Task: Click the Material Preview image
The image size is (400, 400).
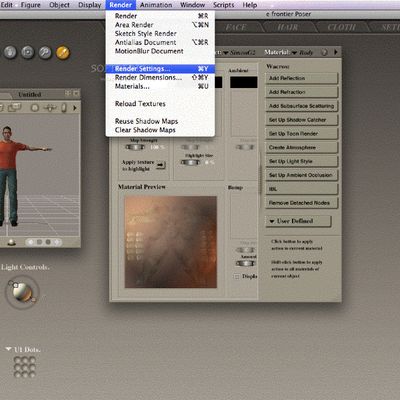Action: pyautogui.click(x=171, y=242)
